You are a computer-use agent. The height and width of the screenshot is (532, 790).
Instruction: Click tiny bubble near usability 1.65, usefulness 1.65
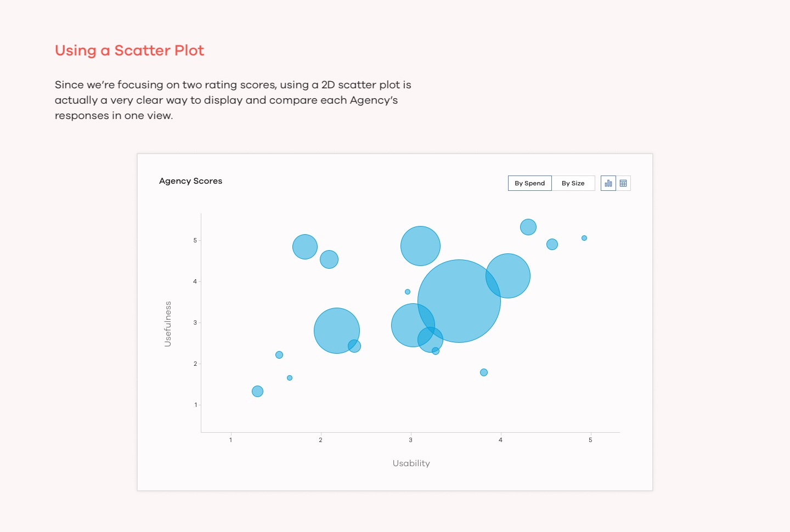290,378
